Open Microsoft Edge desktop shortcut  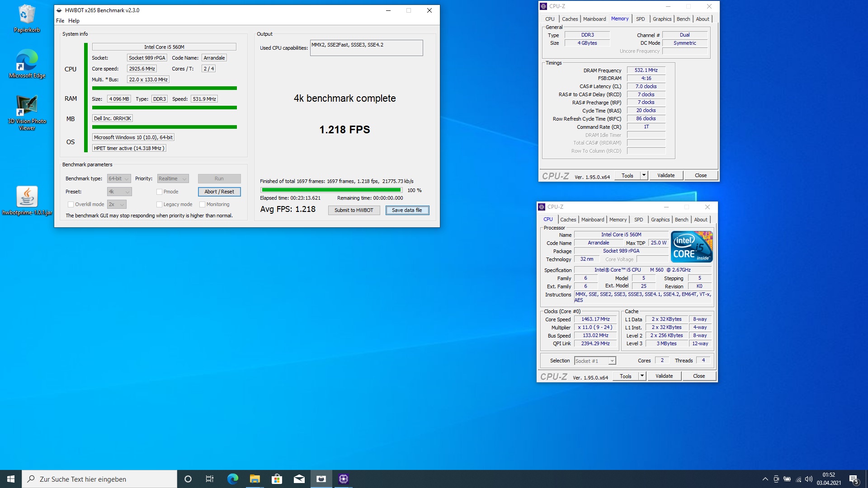coord(27,64)
